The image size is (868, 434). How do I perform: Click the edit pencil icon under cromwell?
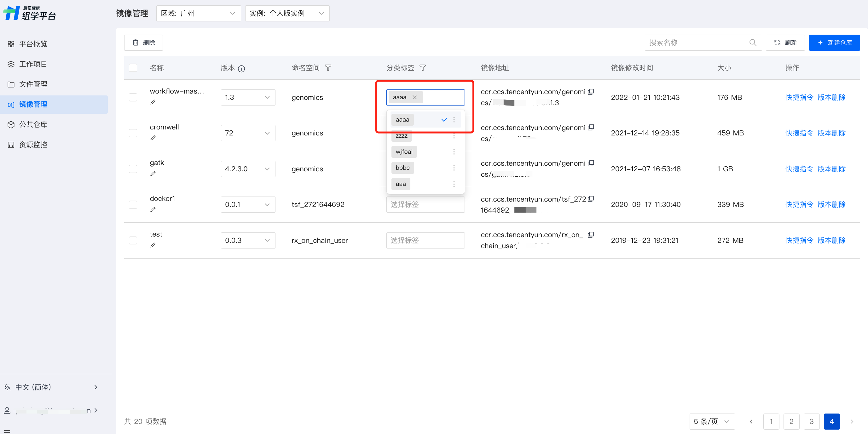click(x=153, y=138)
